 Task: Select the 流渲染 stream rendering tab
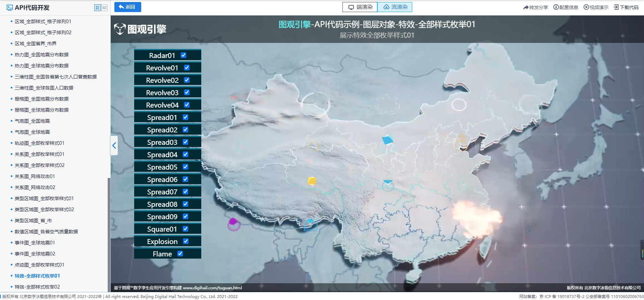tap(395, 7)
